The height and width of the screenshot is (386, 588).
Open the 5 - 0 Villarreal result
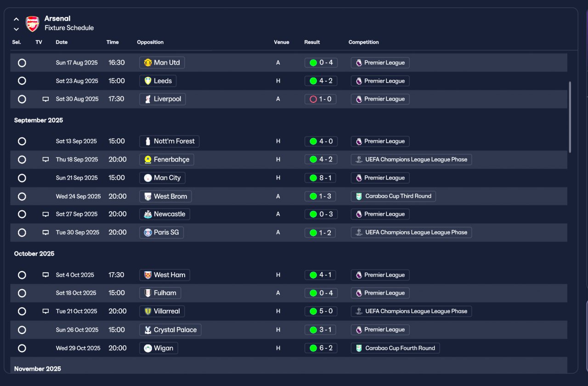tap(321, 311)
